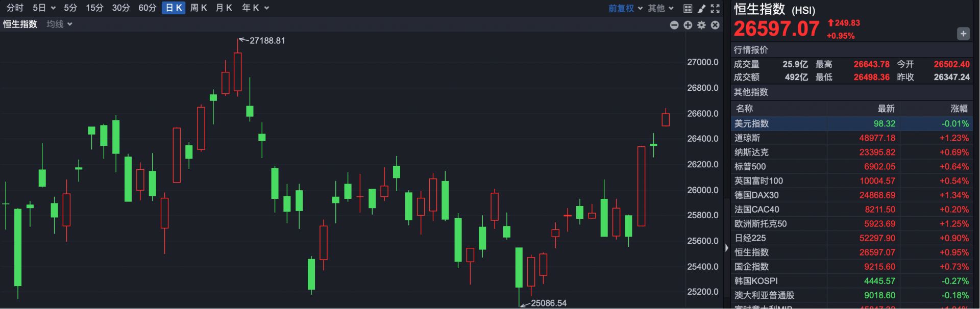Sort the list by 涨幅 column header
980x309 pixels.
pyautogui.click(x=959, y=108)
